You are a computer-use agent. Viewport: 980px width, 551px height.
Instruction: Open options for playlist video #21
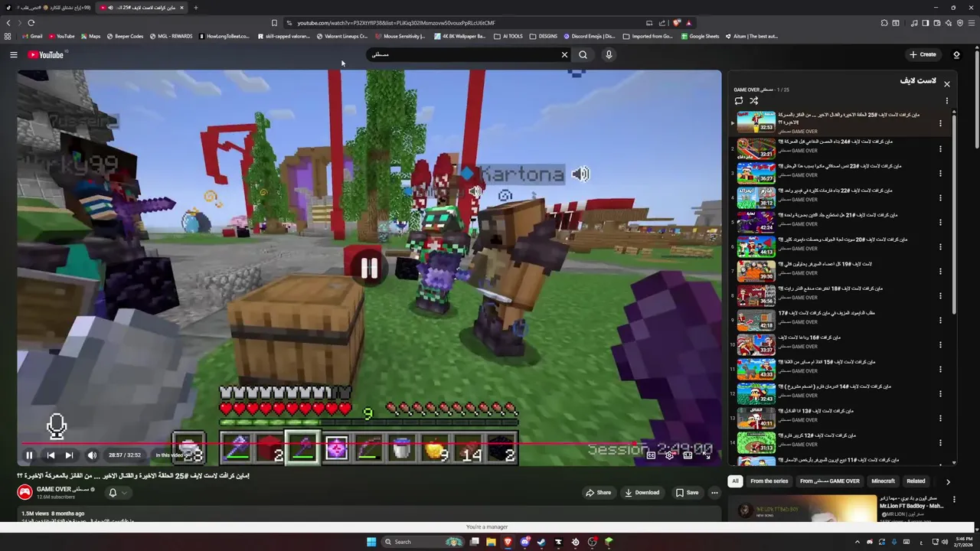point(940,223)
